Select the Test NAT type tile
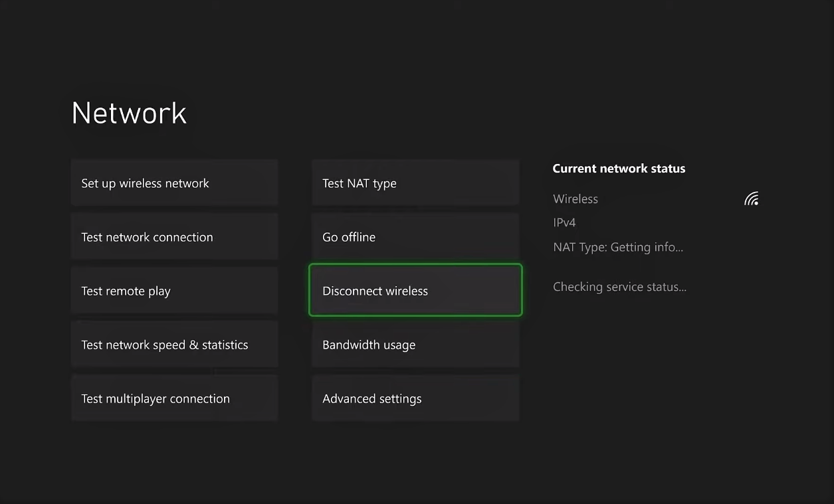This screenshot has height=504, width=834. coord(415,183)
